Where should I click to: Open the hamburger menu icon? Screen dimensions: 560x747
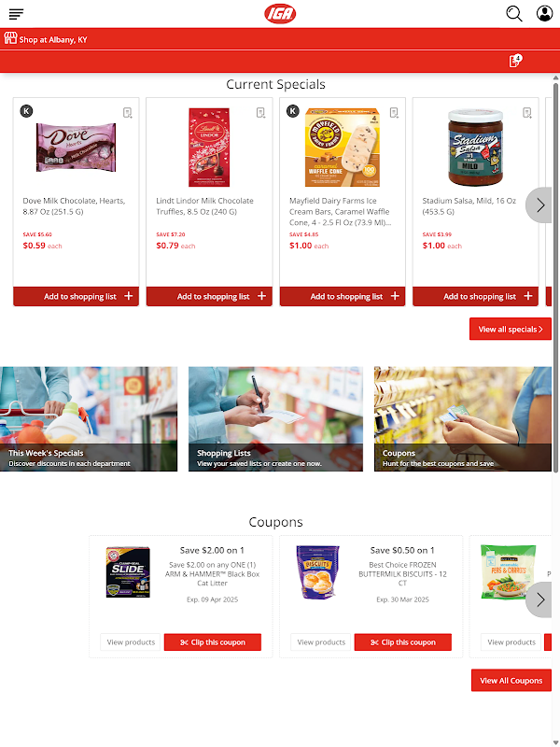pos(16,14)
